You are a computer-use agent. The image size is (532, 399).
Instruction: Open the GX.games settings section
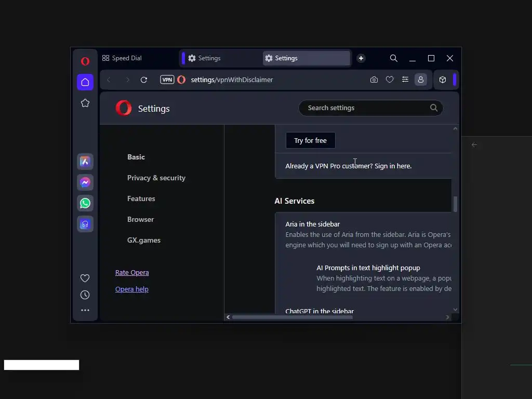[144, 240]
